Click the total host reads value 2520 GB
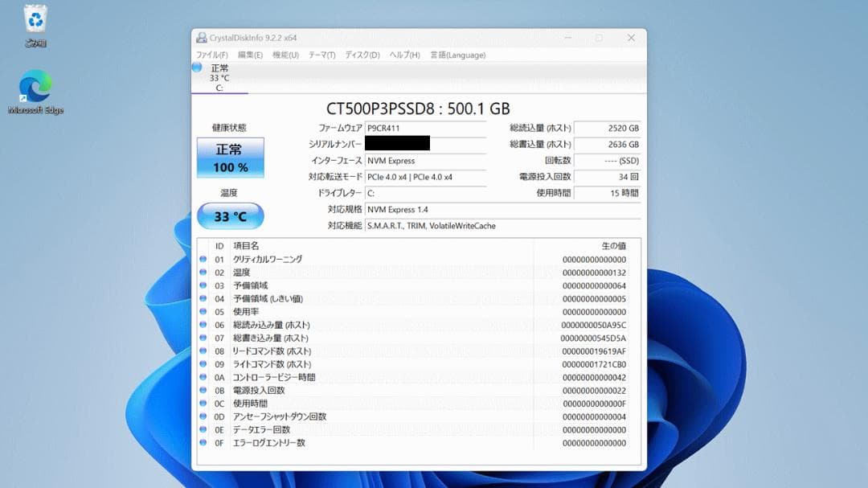868x488 pixels. [x=608, y=128]
